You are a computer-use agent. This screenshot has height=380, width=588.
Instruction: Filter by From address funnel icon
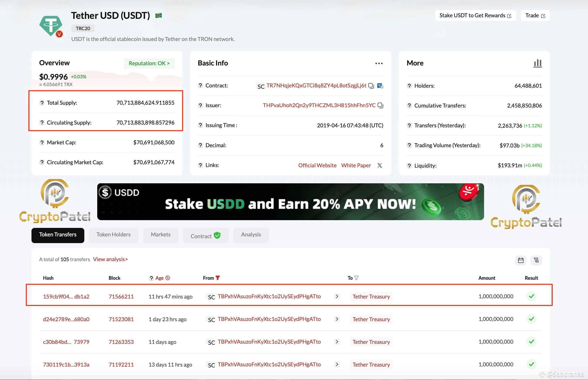point(218,278)
